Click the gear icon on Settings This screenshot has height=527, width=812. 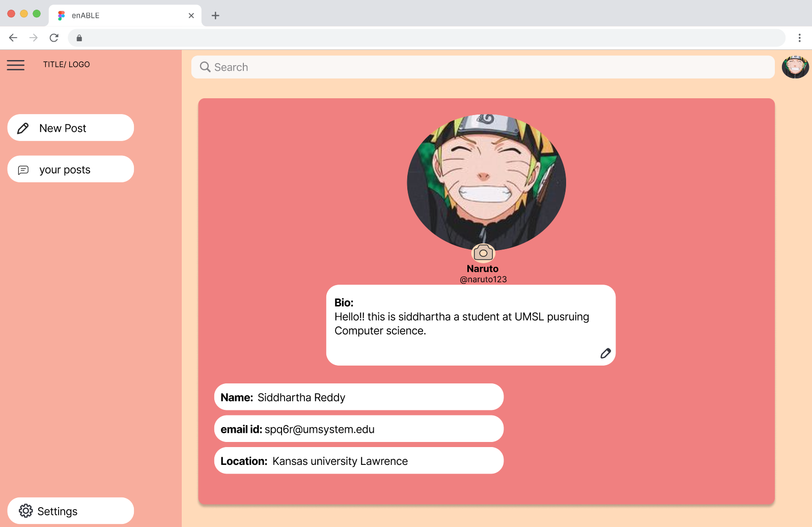tap(26, 511)
